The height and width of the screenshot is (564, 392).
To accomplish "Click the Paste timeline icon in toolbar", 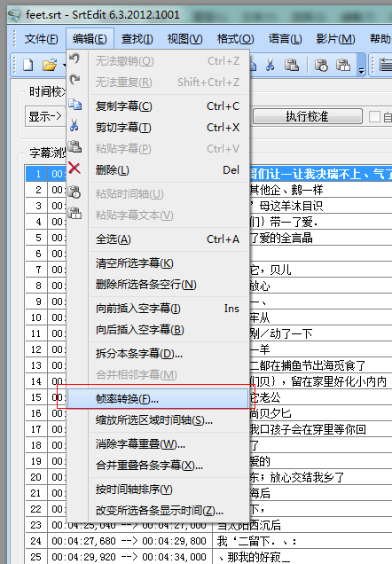I will coord(321,65).
